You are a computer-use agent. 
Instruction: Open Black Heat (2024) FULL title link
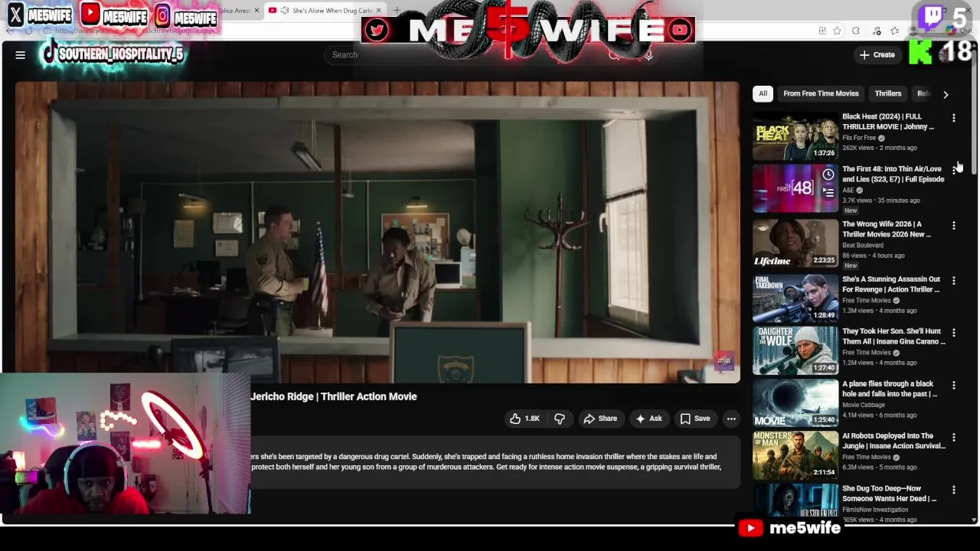click(x=888, y=121)
